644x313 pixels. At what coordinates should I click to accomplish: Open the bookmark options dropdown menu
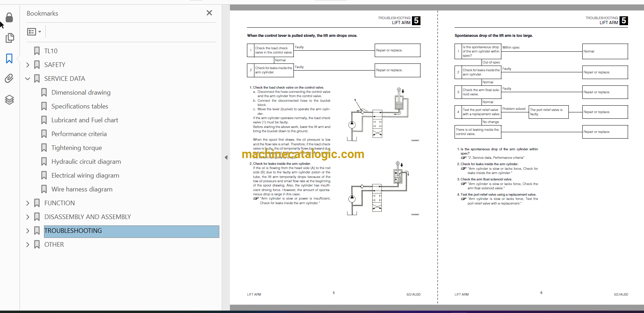34,32
